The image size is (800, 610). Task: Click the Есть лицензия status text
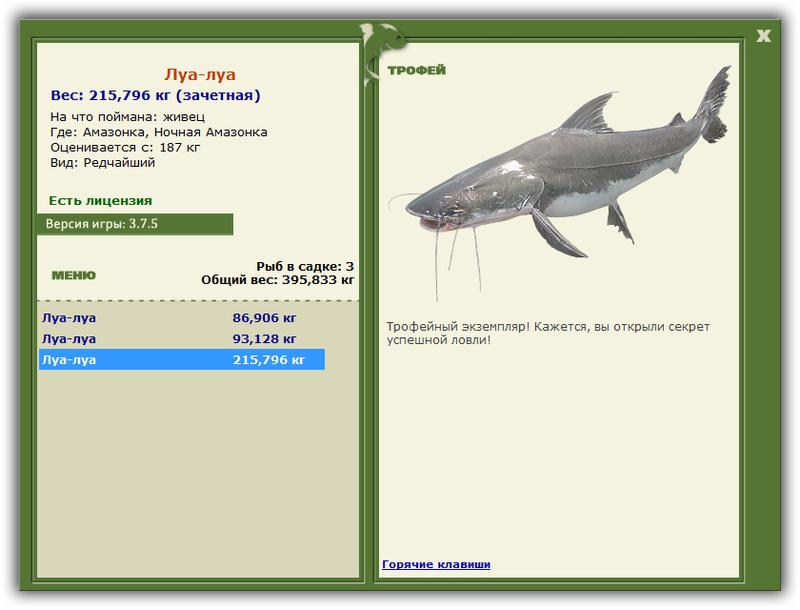click(x=101, y=200)
